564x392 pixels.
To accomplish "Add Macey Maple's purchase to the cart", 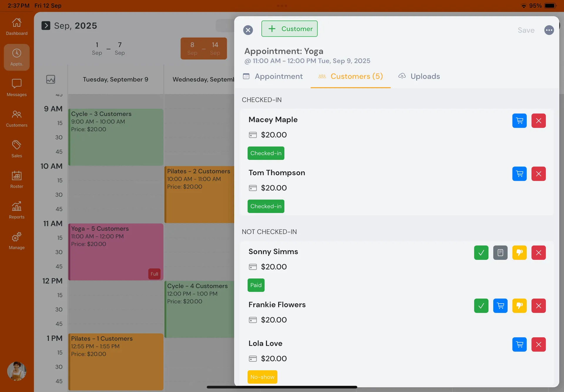I will tap(519, 121).
